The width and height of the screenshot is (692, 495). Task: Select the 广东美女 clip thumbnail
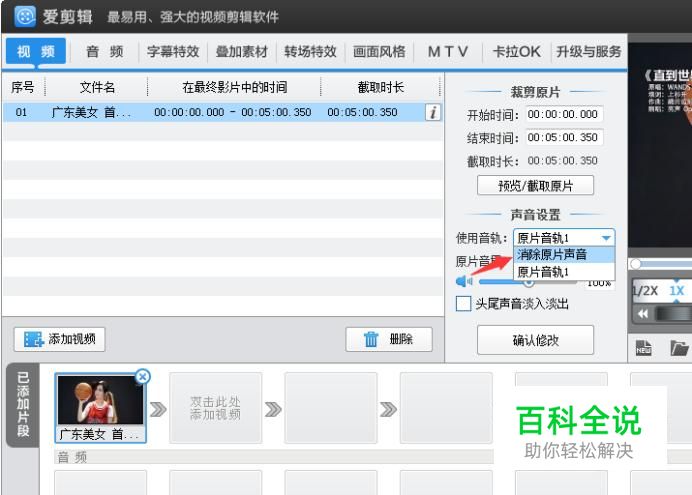[100, 407]
